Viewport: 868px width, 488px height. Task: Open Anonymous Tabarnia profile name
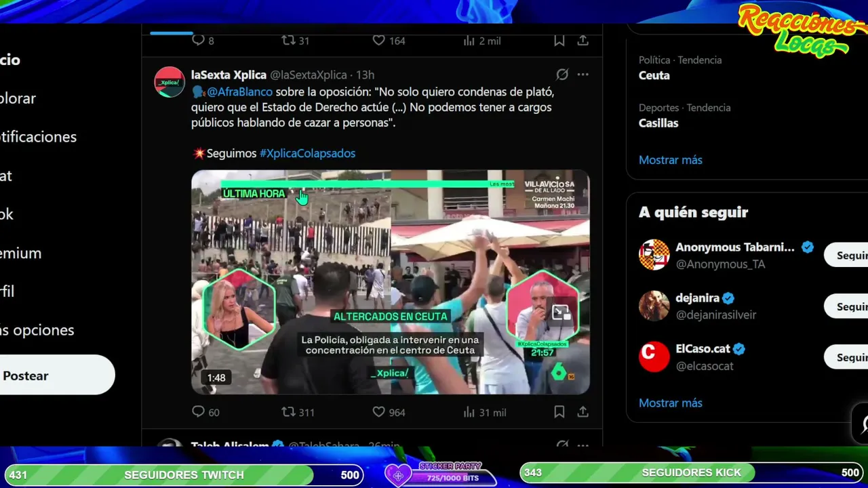[735, 247]
